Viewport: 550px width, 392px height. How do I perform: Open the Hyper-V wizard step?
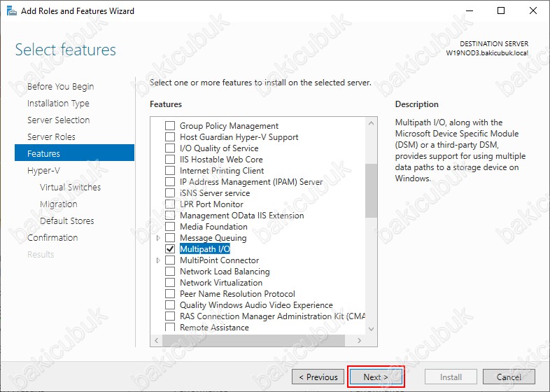pyautogui.click(x=44, y=171)
